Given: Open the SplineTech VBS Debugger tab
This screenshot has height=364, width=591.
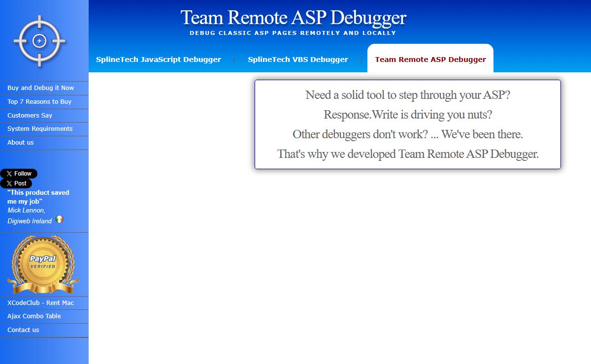Looking at the screenshot, I should pos(298,60).
